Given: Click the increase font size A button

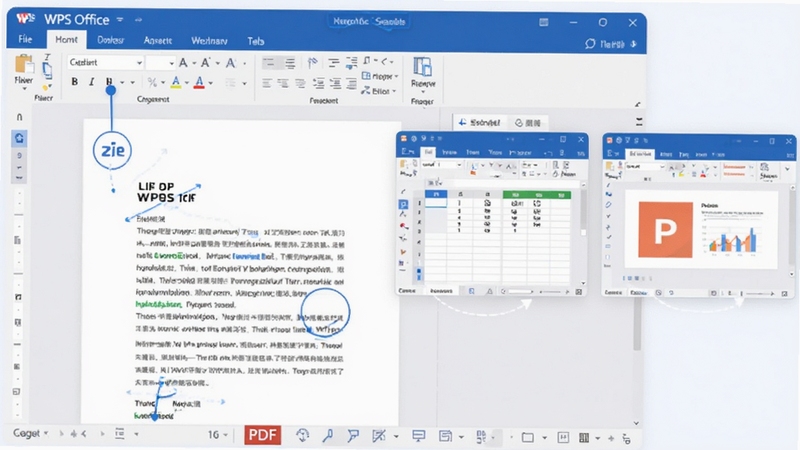Looking at the screenshot, I should tap(183, 63).
